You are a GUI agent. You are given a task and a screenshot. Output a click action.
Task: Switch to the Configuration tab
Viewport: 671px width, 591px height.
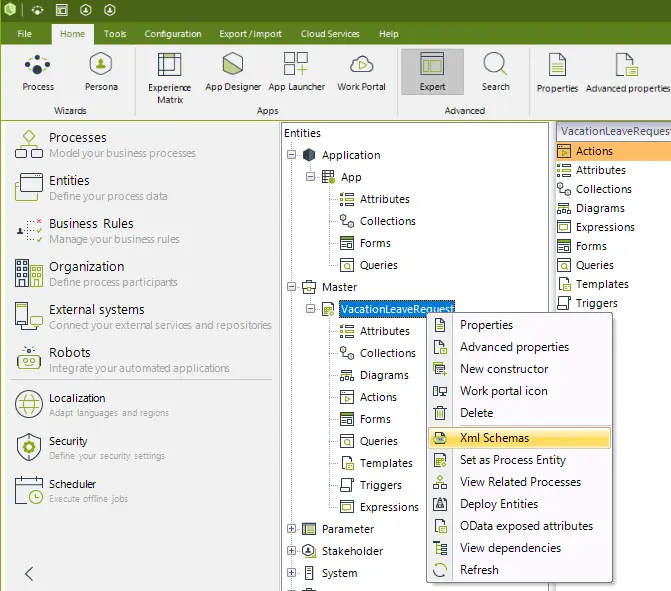(x=172, y=34)
